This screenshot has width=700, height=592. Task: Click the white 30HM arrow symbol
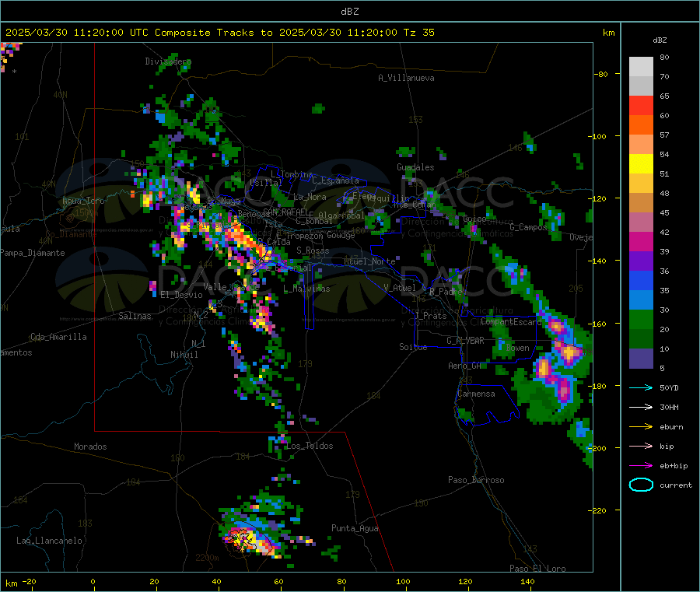(641, 407)
